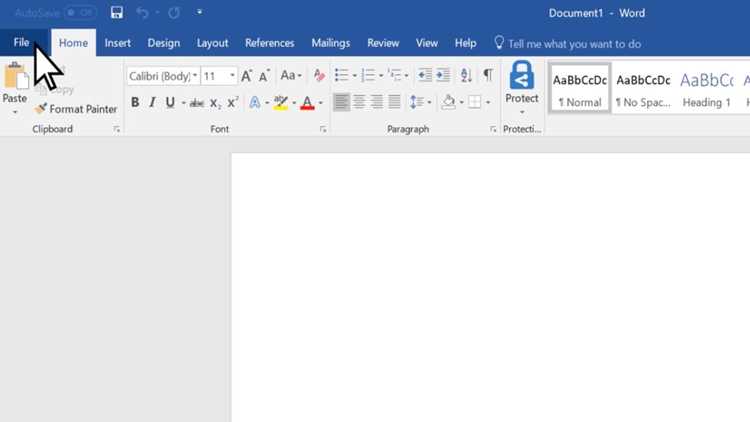
Task: Click Line and Paragraph Spacing icon
Action: point(417,102)
